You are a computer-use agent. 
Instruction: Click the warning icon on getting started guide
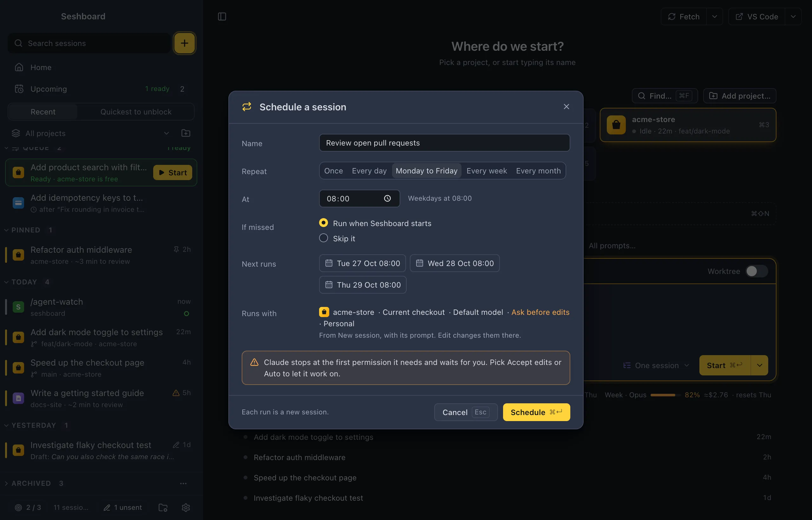pyautogui.click(x=176, y=393)
